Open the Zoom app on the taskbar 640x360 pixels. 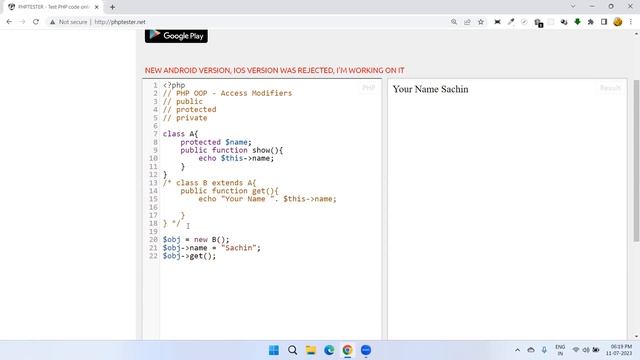coord(366,350)
